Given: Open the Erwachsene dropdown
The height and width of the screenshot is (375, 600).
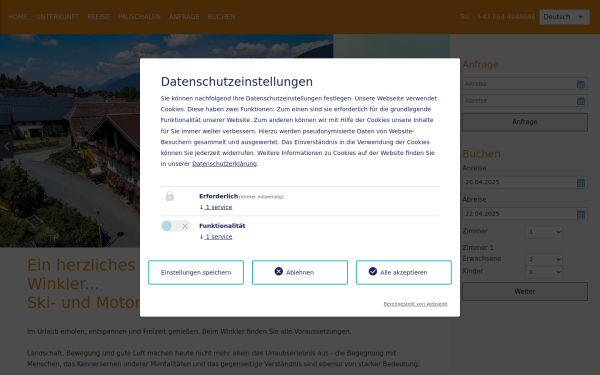Looking at the screenshot, I should 543,259.
